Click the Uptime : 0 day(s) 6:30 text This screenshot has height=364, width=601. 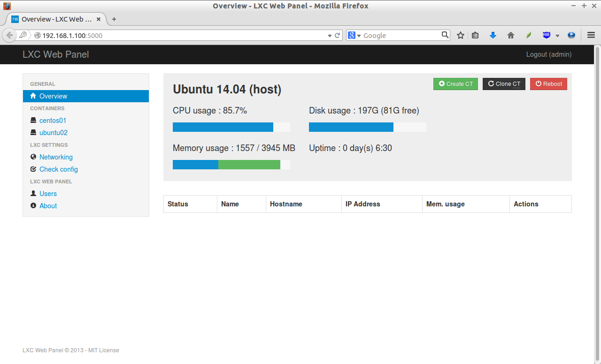350,148
